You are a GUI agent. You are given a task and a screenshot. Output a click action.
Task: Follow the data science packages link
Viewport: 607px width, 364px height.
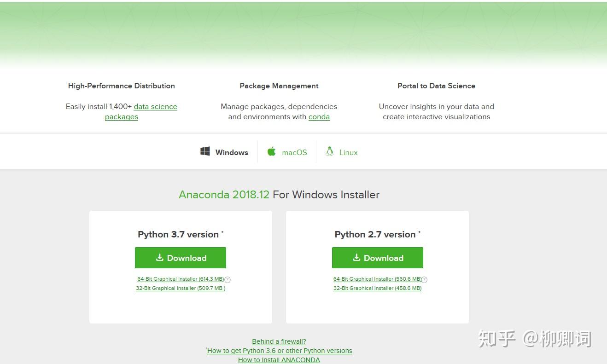coord(155,107)
